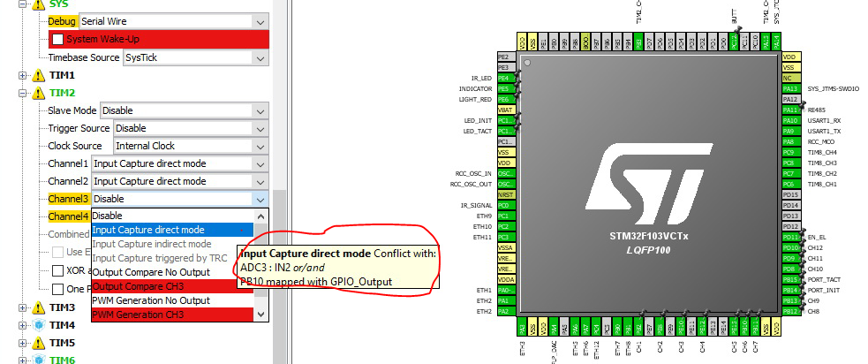Click the PB14 pin PORT_INIT
868x364 pixels.
(x=790, y=290)
